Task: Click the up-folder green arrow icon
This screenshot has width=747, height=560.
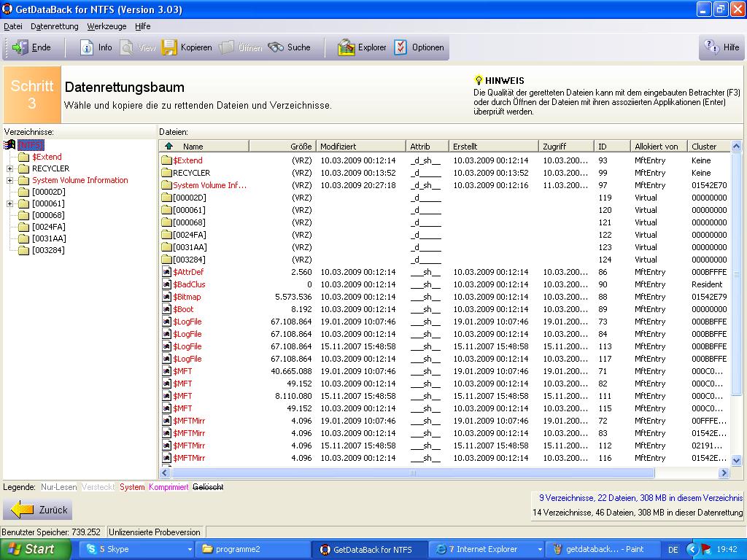Action: pos(169,146)
